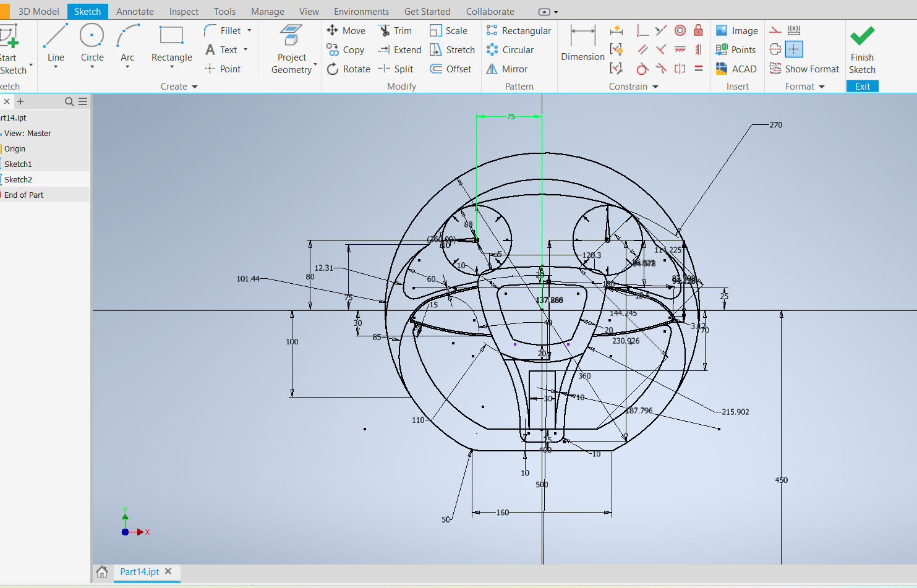Open the Annotate ribbon tab
This screenshot has height=588, width=917.
[x=135, y=11]
